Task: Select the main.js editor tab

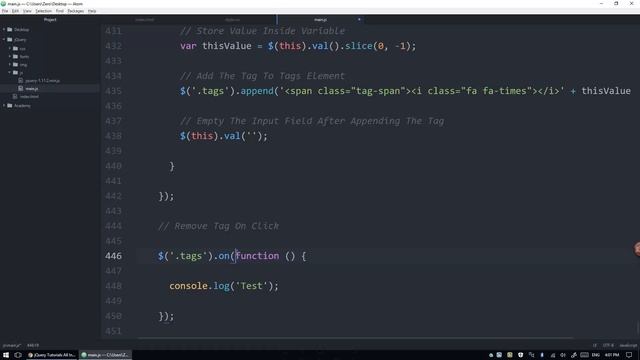Action: pos(320,20)
